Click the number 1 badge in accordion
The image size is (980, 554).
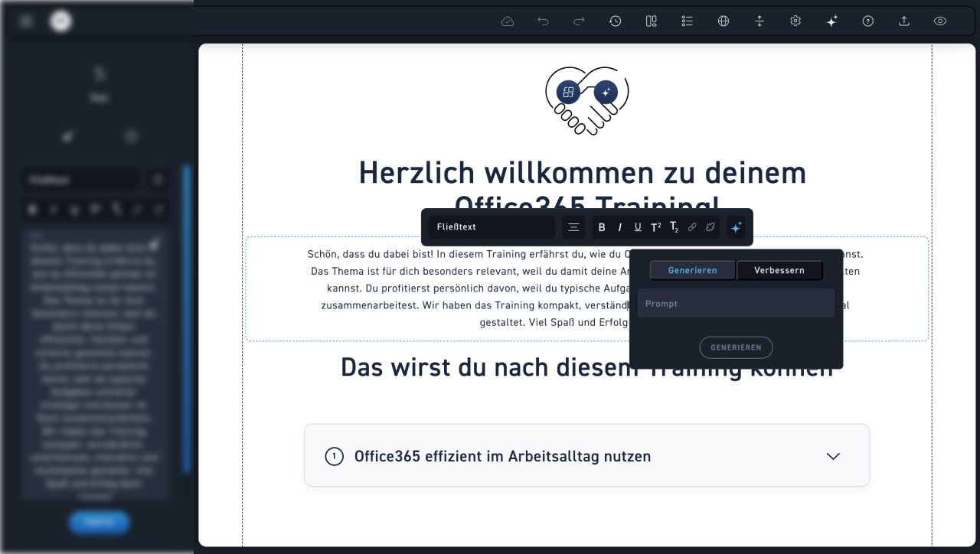point(334,456)
